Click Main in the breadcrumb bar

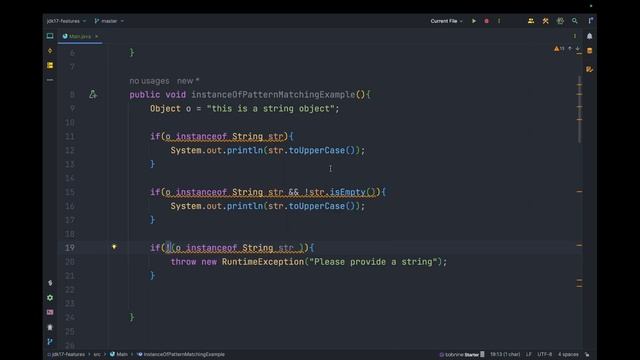click(119, 354)
